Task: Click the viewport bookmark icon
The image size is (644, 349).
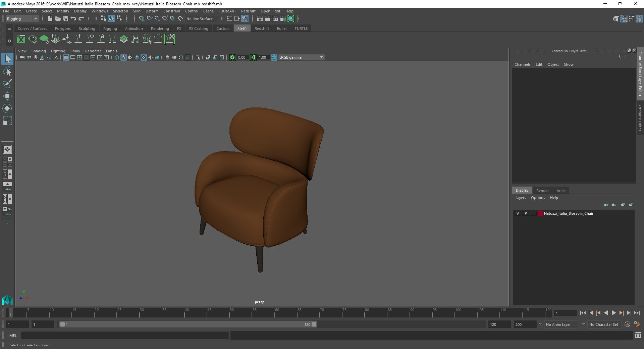Action: [36, 57]
